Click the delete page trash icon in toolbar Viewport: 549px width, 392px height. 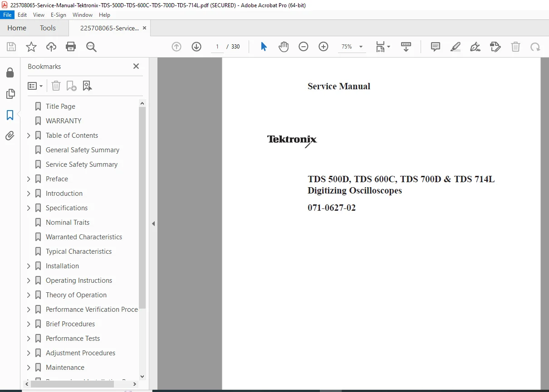click(515, 47)
